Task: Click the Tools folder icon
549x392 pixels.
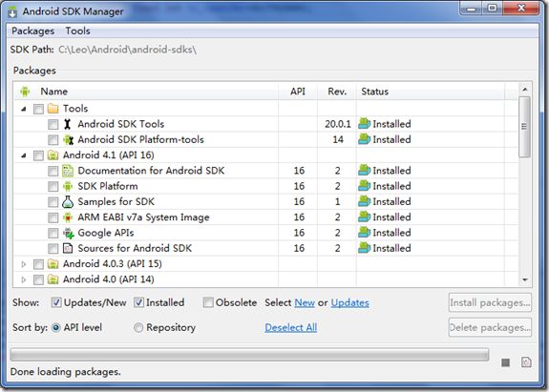Action: (53, 109)
